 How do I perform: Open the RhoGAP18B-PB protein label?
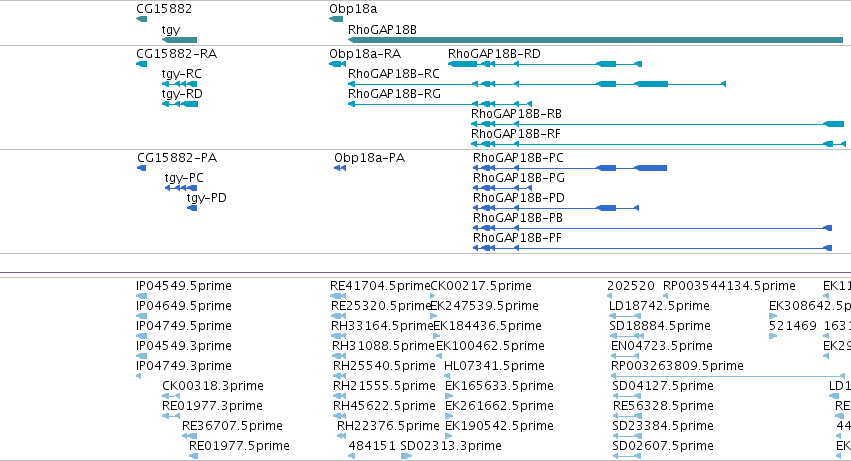pyautogui.click(x=518, y=218)
